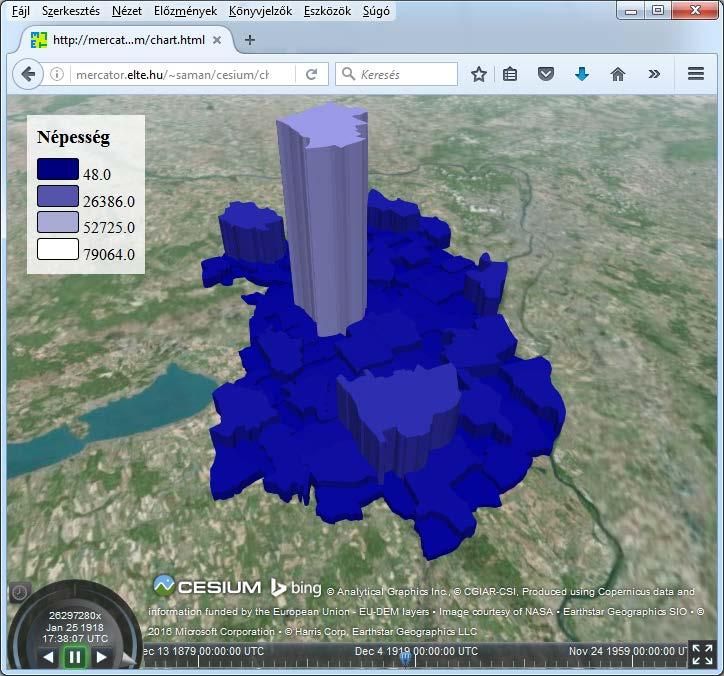Reload the page with the refresh icon
724x676 pixels.
[312, 74]
